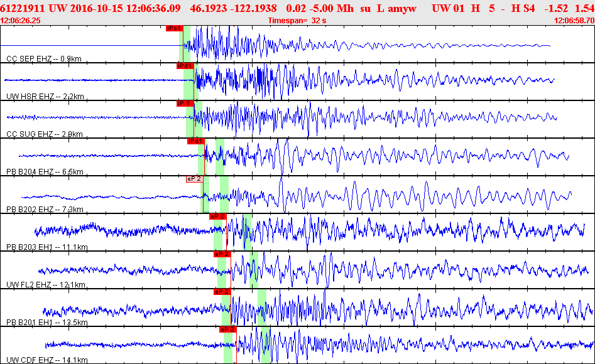595x364 pixels.
Task: Select the 'amyw' text in the header
Action: pyautogui.click(x=402, y=8)
